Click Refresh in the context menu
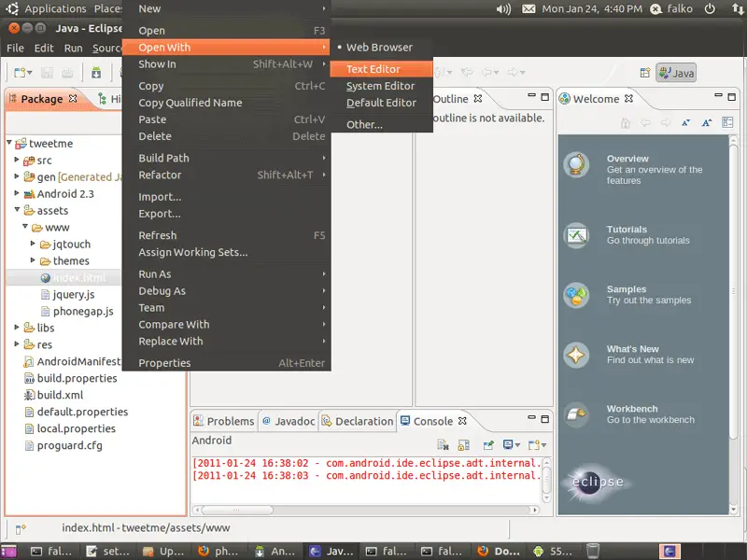This screenshot has height=560, width=747. [227, 235]
